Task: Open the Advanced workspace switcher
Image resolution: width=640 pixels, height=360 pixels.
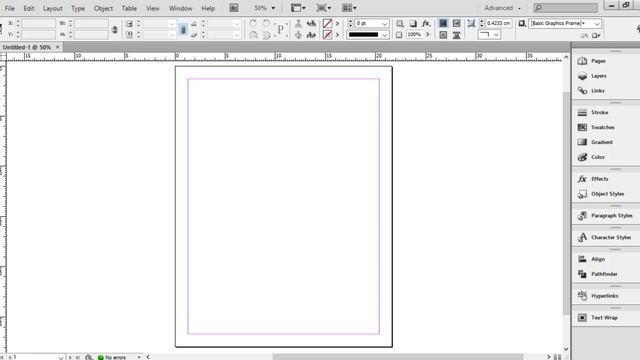Action: click(503, 8)
